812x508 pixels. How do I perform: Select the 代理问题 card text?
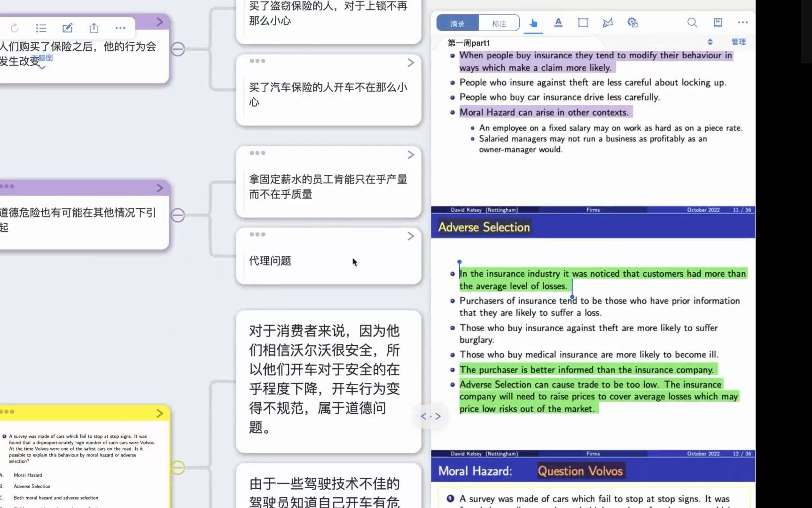click(x=270, y=261)
